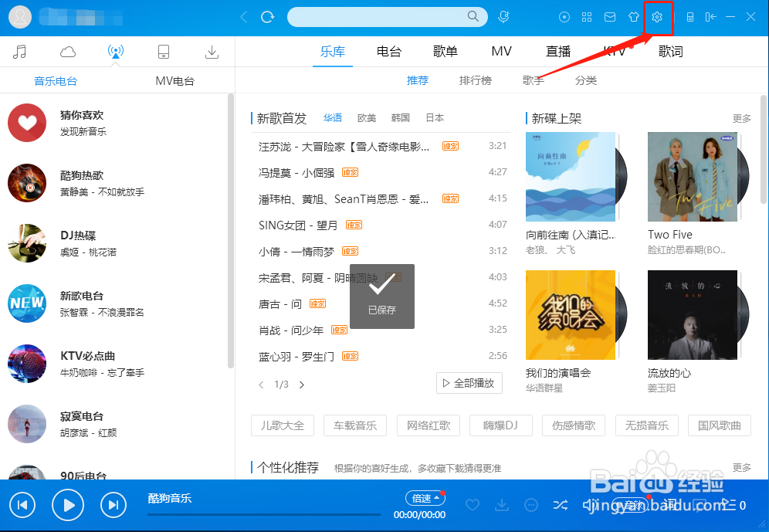The image size is (769, 532).
Task: Select the 分类 sub-tab
Action: (585, 80)
